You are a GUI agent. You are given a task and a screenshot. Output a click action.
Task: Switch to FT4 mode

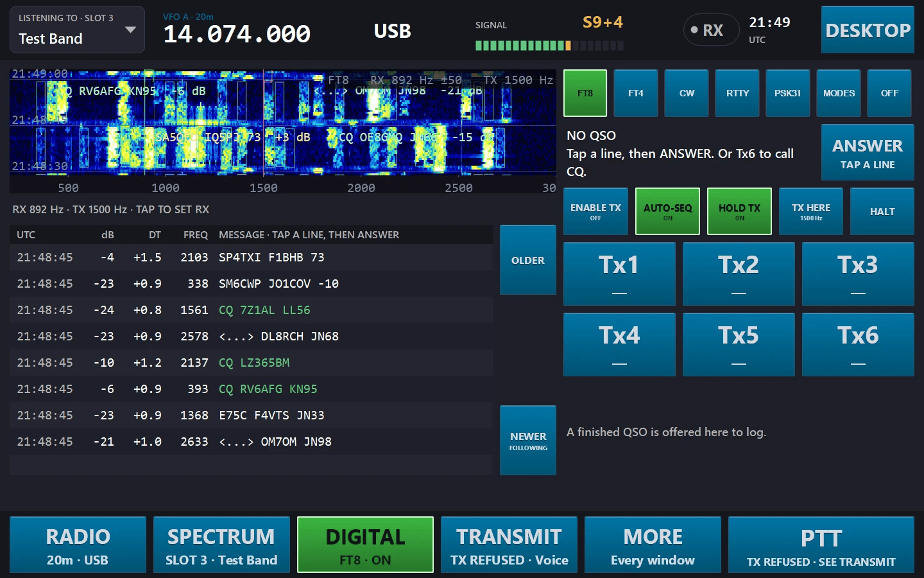pos(636,93)
